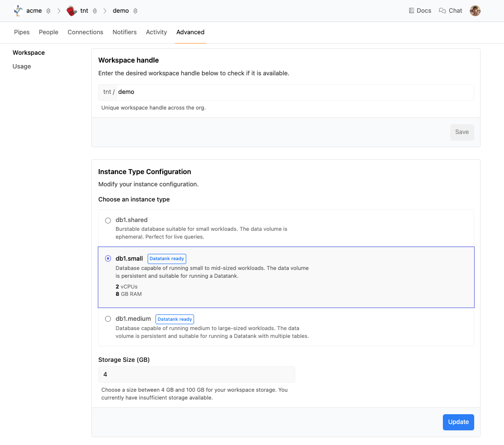Image resolution: width=504 pixels, height=445 pixels.
Task: Click the Save handle button
Action: [461, 132]
